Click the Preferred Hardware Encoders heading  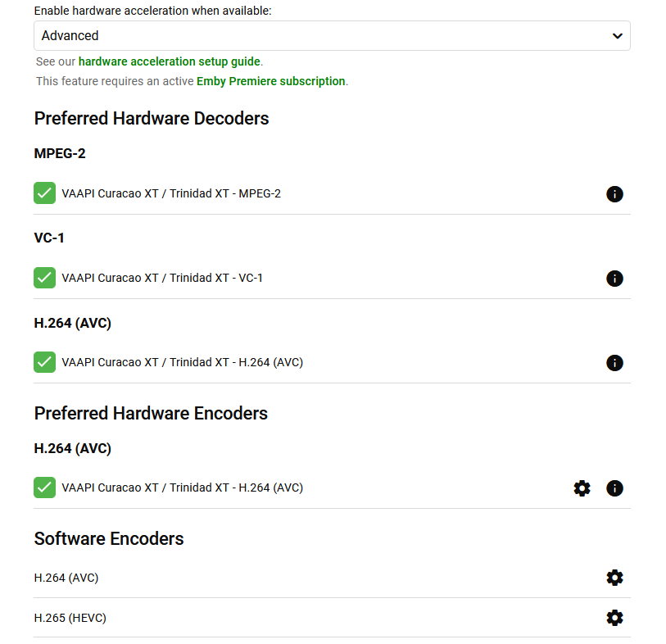151,414
